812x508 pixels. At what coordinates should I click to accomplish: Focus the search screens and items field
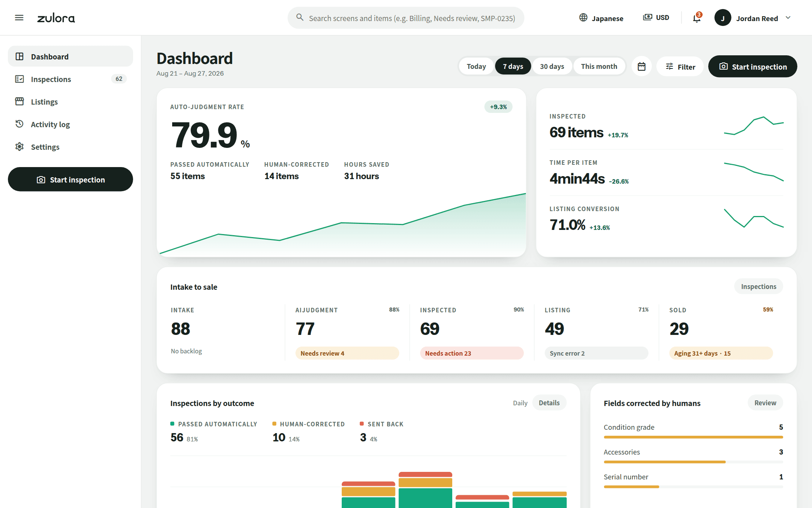coord(406,18)
